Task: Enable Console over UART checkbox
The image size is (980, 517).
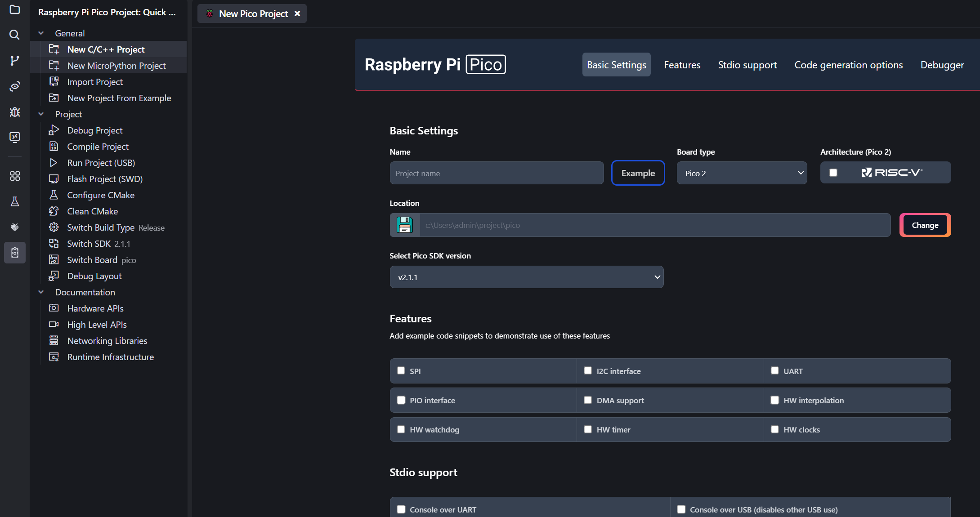Action: (x=401, y=509)
